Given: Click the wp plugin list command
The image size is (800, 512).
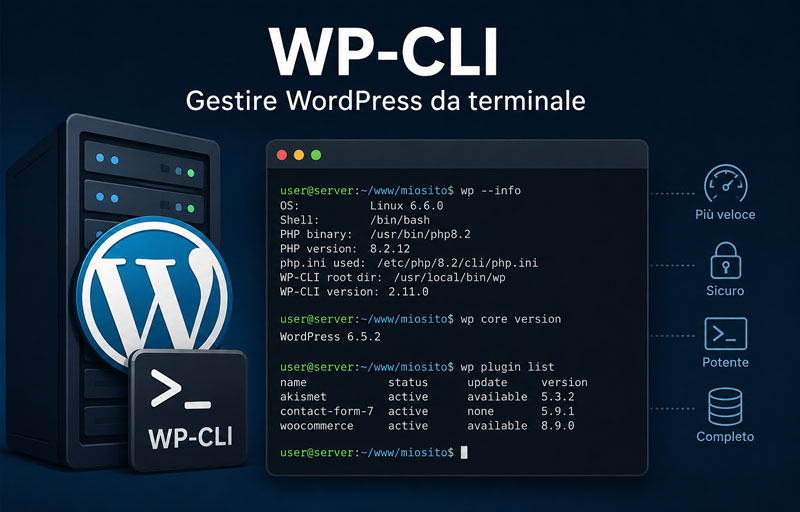Looking at the screenshot, I should 507,367.
